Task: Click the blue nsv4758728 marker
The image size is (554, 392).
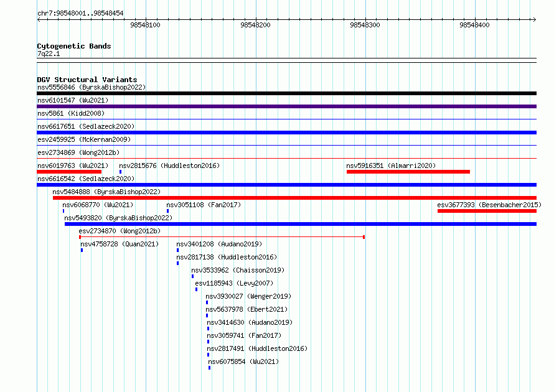Action: coord(82,250)
